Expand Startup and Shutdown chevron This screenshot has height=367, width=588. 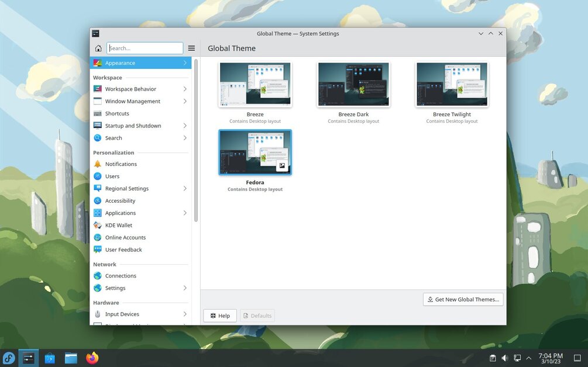click(x=185, y=126)
